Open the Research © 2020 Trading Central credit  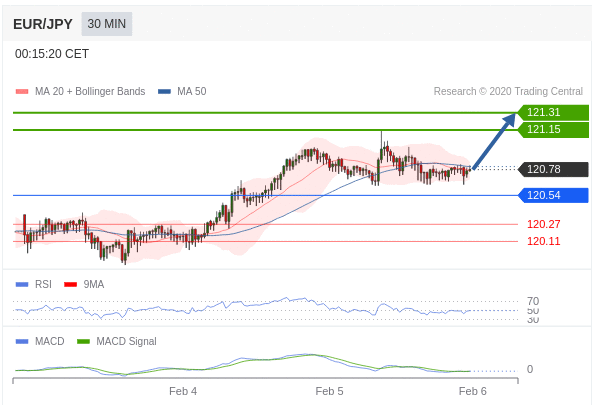coord(508,92)
